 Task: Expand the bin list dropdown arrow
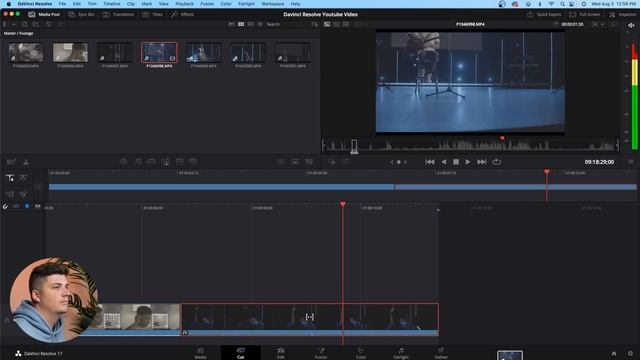[x=13, y=24]
